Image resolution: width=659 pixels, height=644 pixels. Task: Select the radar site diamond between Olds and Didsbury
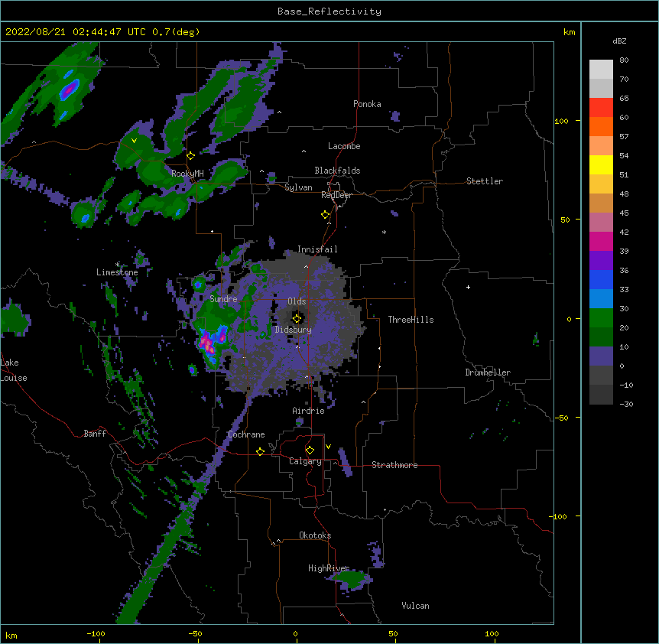[297, 319]
